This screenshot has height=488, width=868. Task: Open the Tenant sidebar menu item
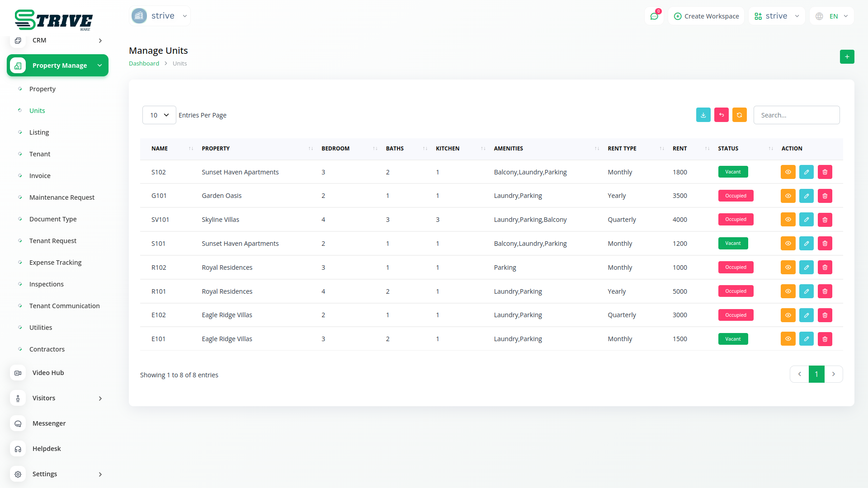(40, 154)
